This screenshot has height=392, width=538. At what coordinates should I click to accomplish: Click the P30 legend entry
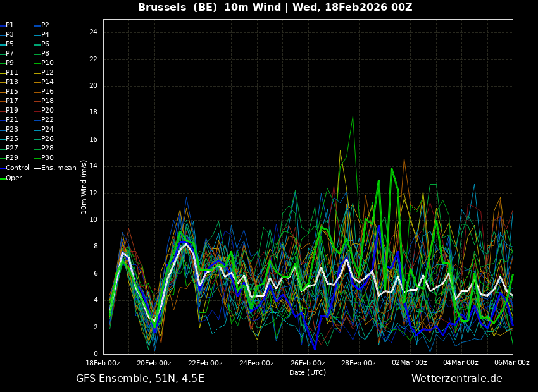[47, 158]
